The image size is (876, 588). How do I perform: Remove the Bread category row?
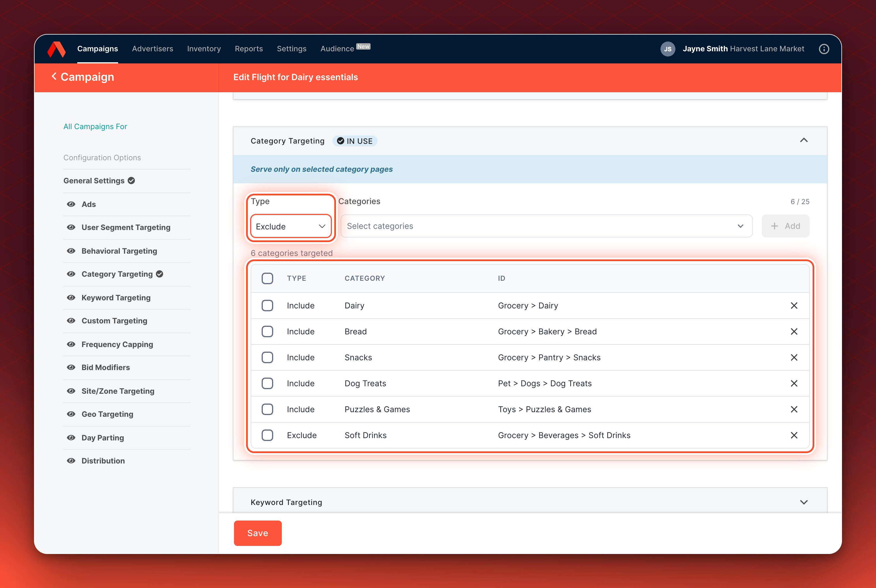coord(794,331)
